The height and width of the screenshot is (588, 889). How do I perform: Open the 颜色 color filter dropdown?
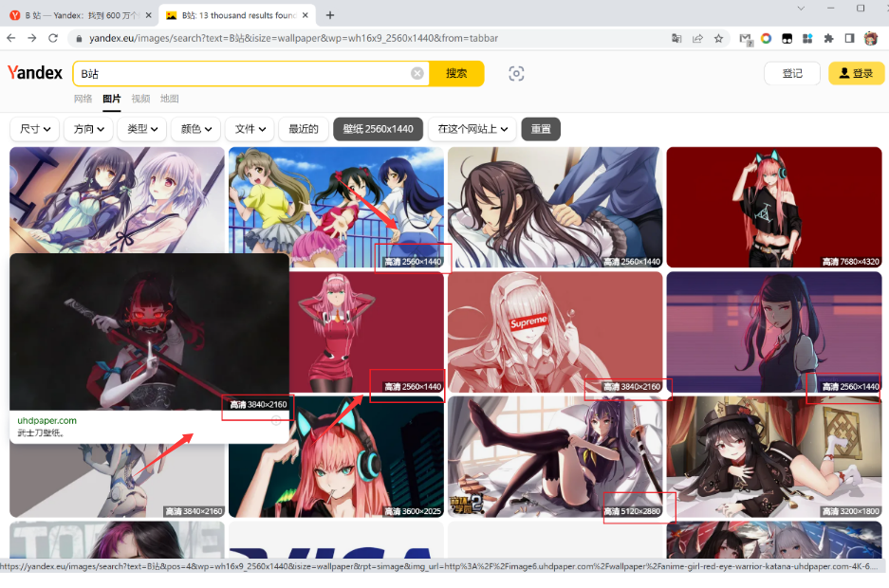196,129
